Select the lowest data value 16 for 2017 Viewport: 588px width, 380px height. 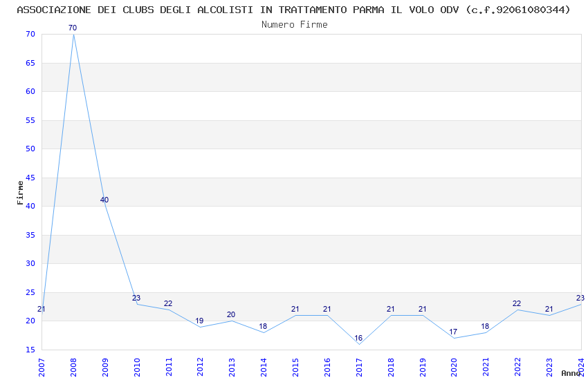point(358,338)
